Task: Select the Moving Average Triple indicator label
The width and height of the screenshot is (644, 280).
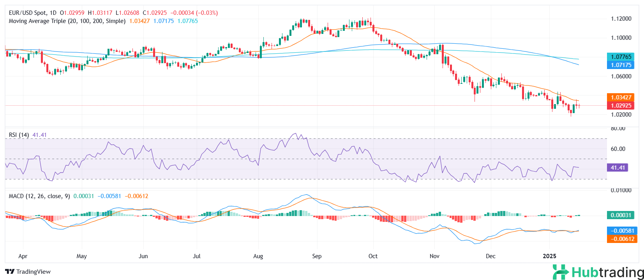Action: point(67,21)
